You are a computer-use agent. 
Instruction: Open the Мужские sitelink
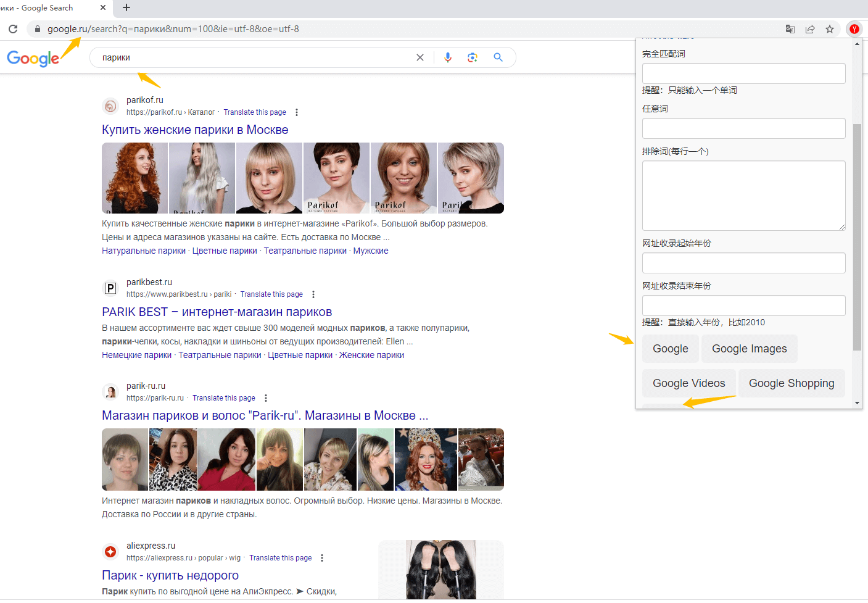(371, 251)
